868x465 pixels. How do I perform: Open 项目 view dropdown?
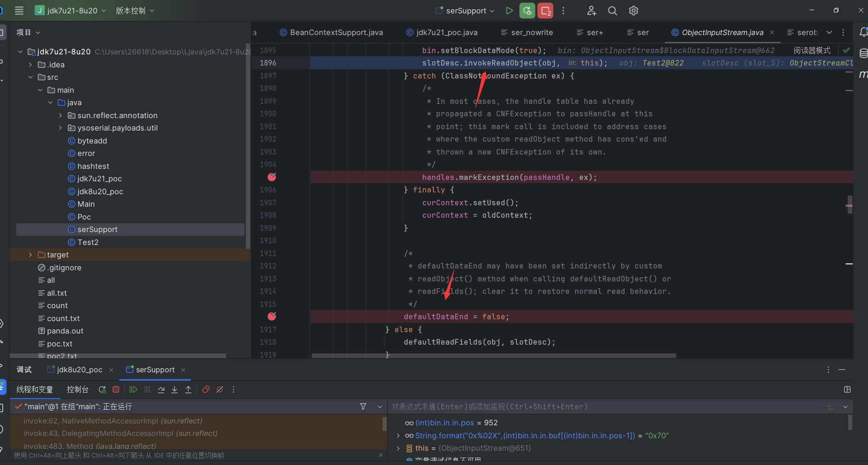28,32
